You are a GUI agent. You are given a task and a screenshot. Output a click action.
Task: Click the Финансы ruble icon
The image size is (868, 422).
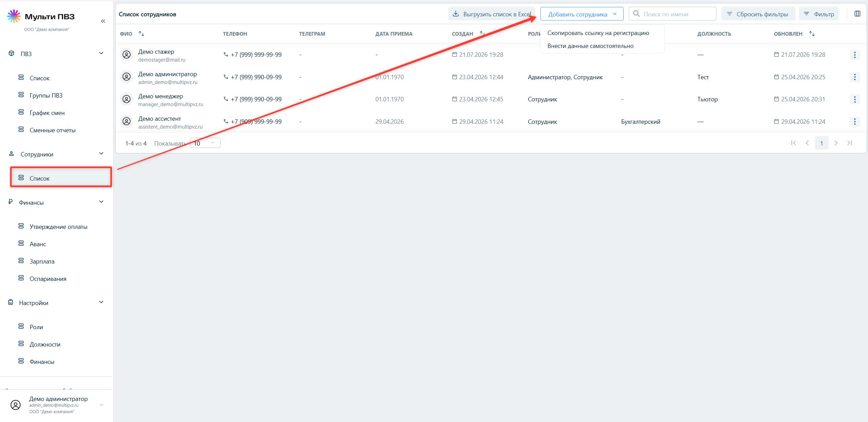pyautogui.click(x=11, y=202)
